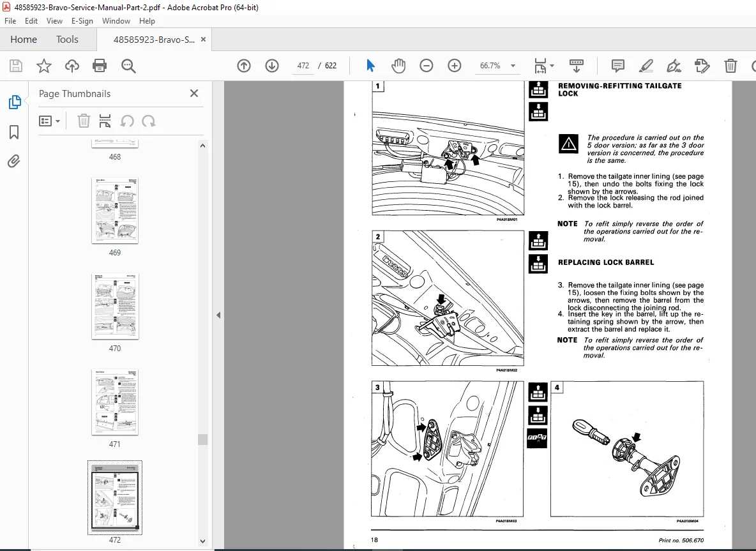Click the cloud upload icon
This screenshot has height=551, width=756.
[x=72, y=66]
